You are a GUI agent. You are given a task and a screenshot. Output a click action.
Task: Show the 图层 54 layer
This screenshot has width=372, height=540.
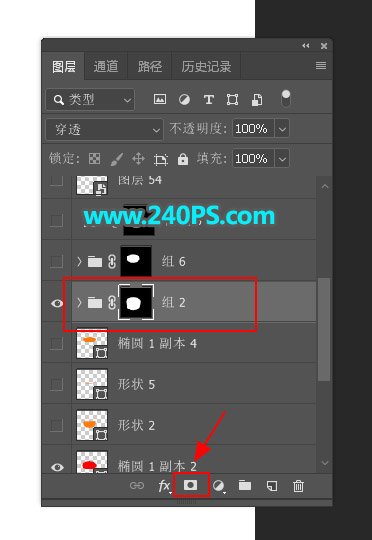(56, 181)
